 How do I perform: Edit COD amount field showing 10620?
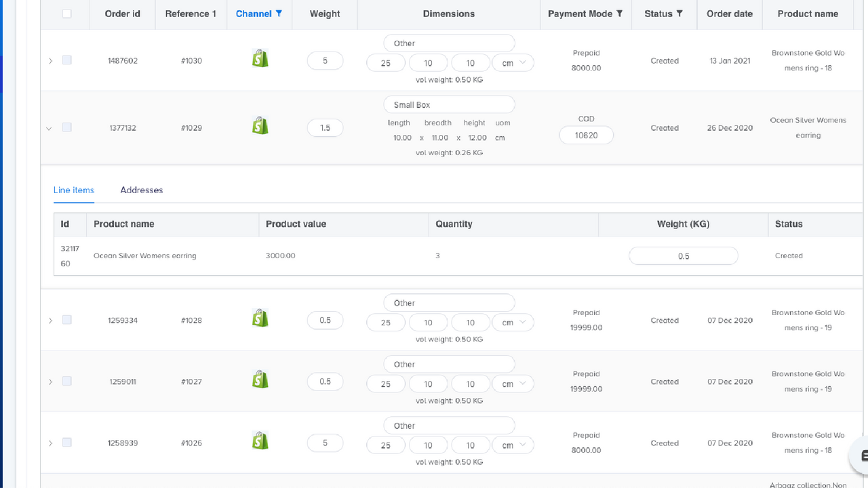click(x=587, y=135)
